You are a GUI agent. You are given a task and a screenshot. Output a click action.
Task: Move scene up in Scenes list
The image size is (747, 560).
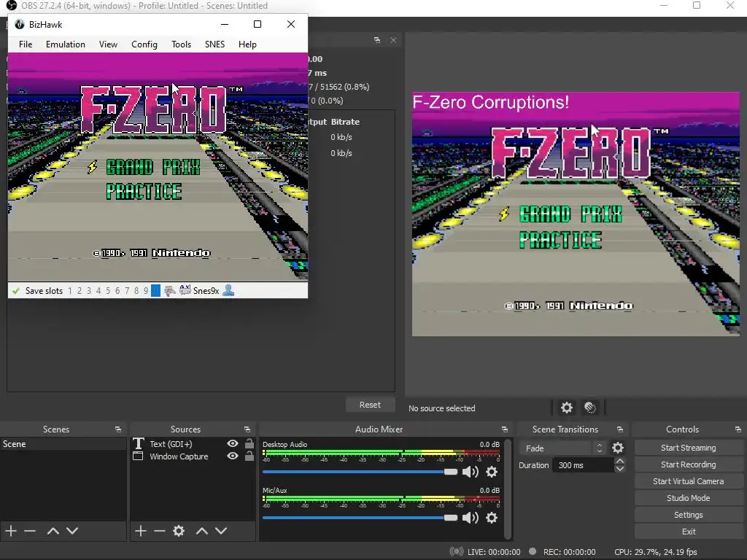(53, 531)
